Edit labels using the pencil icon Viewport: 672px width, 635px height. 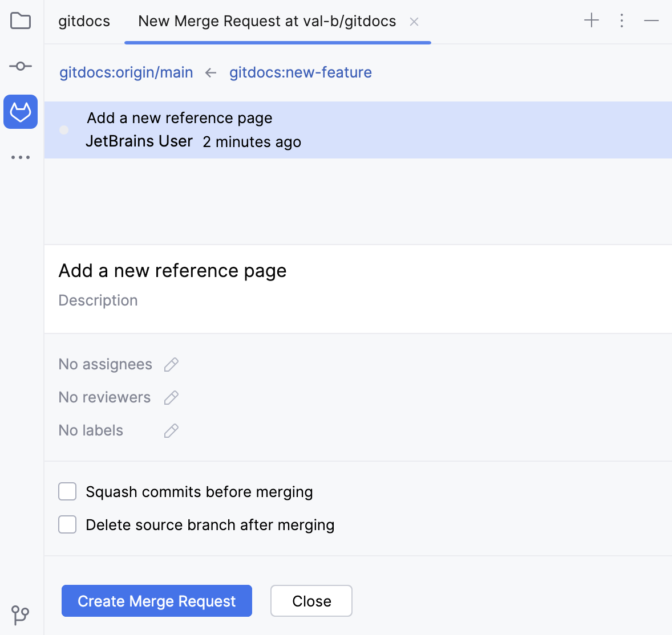pyautogui.click(x=171, y=430)
